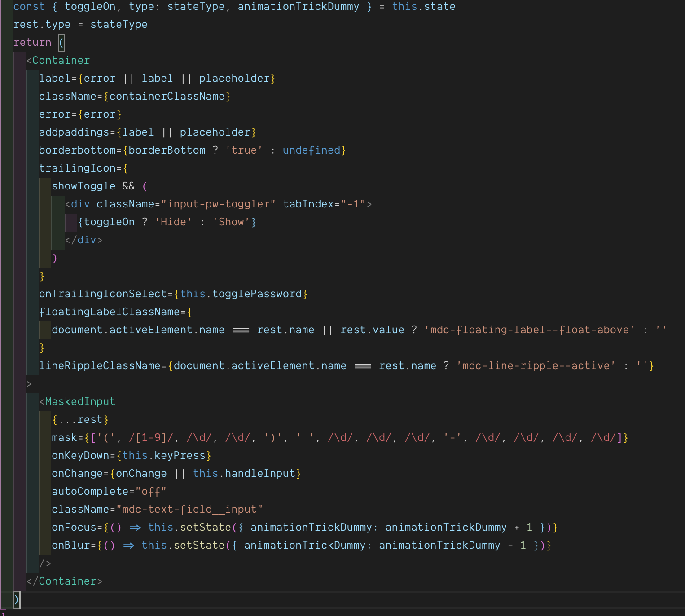
Task: Click 'animationTrickDummy' in the const destructuring line
Action: [x=299, y=7]
